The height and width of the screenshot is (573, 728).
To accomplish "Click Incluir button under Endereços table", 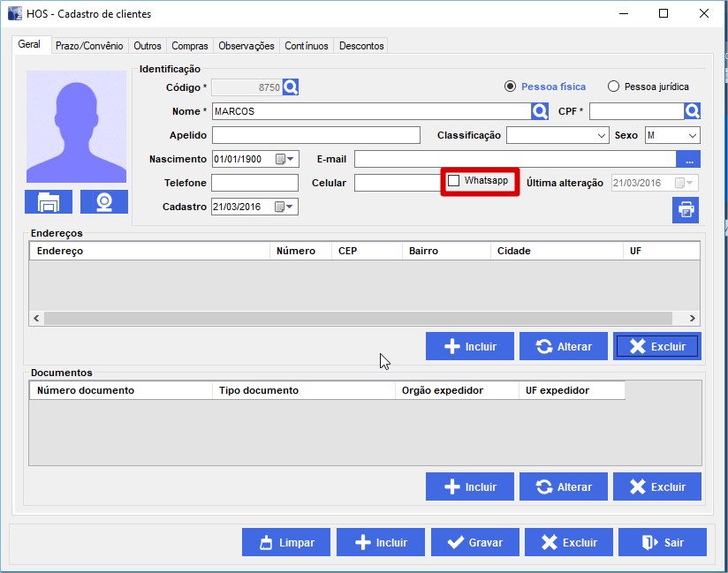I will click(469, 347).
